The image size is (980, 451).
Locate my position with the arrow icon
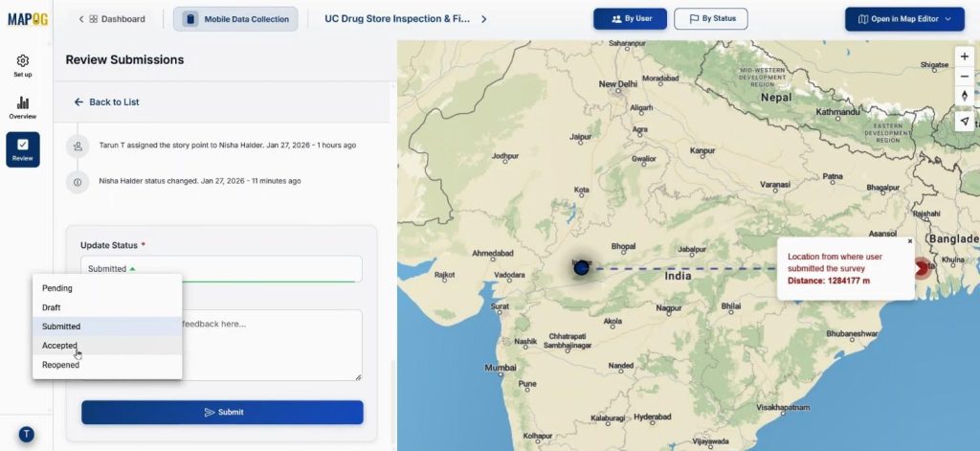965,122
